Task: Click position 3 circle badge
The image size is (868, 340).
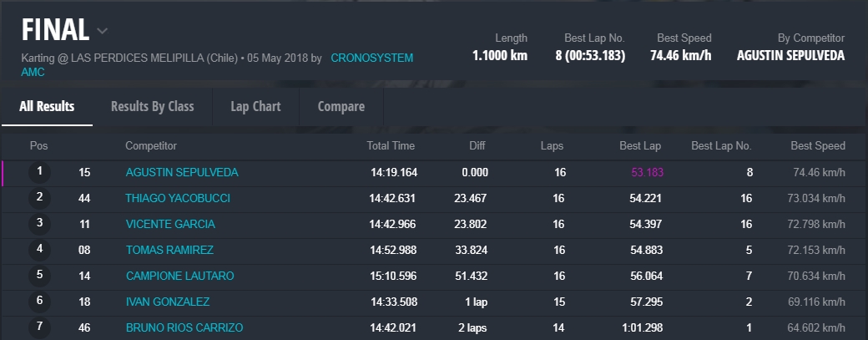Action: click(39, 224)
